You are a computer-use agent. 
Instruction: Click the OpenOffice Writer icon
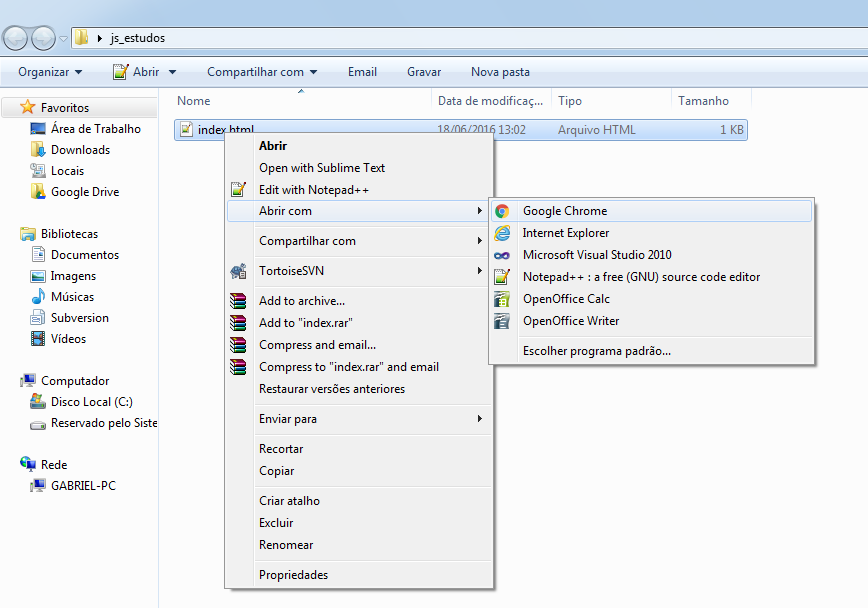502,321
